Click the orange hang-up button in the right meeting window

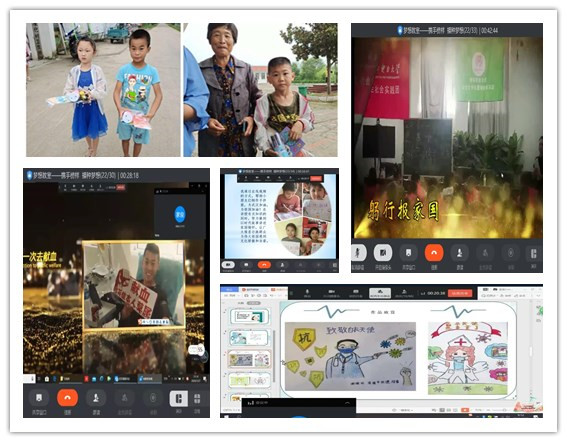434,253
